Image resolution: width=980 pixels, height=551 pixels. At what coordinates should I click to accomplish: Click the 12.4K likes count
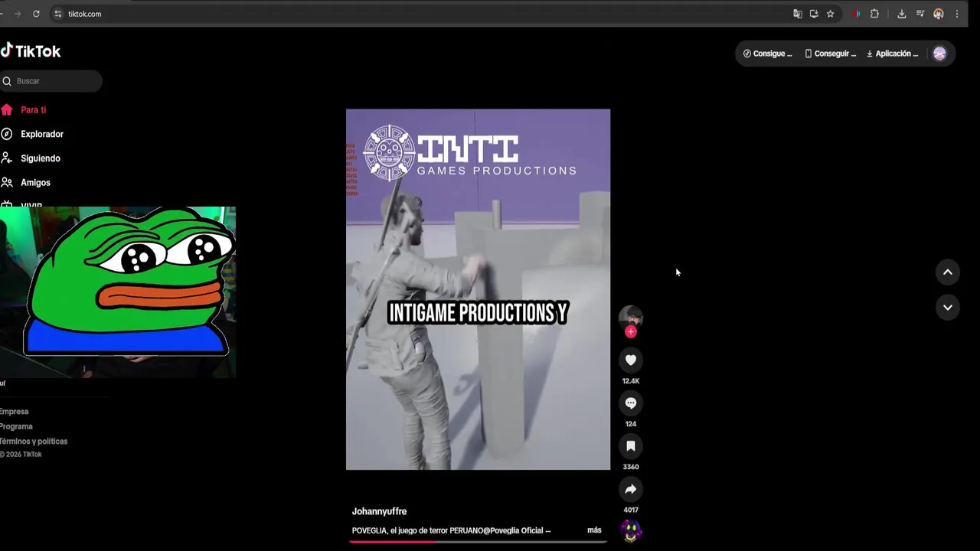(631, 381)
